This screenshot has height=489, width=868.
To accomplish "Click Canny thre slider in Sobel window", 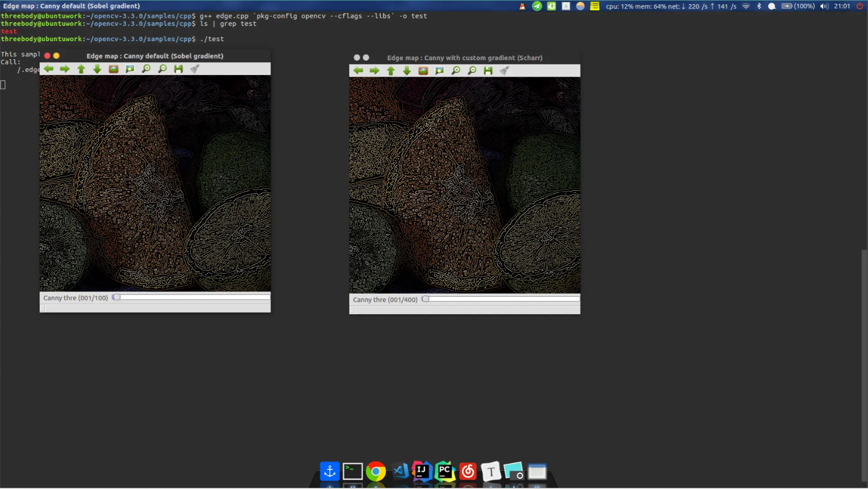I will click(191, 298).
